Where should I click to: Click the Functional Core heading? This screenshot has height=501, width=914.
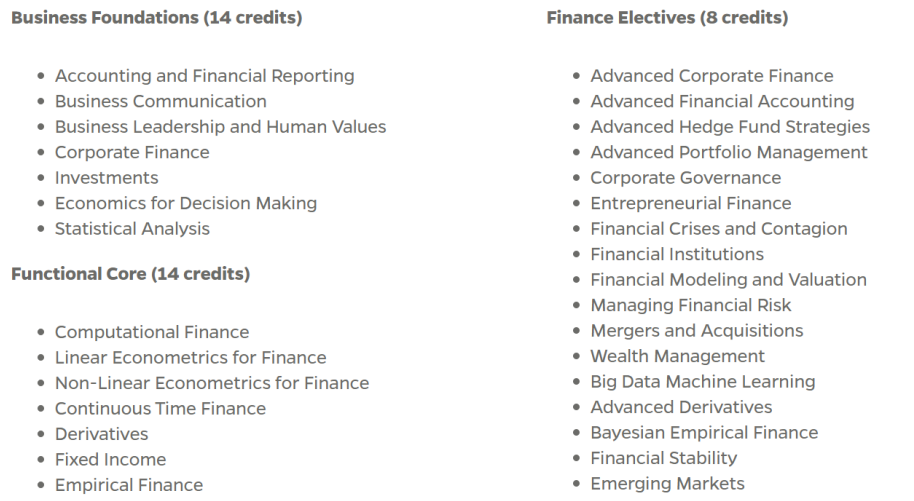[x=130, y=274]
